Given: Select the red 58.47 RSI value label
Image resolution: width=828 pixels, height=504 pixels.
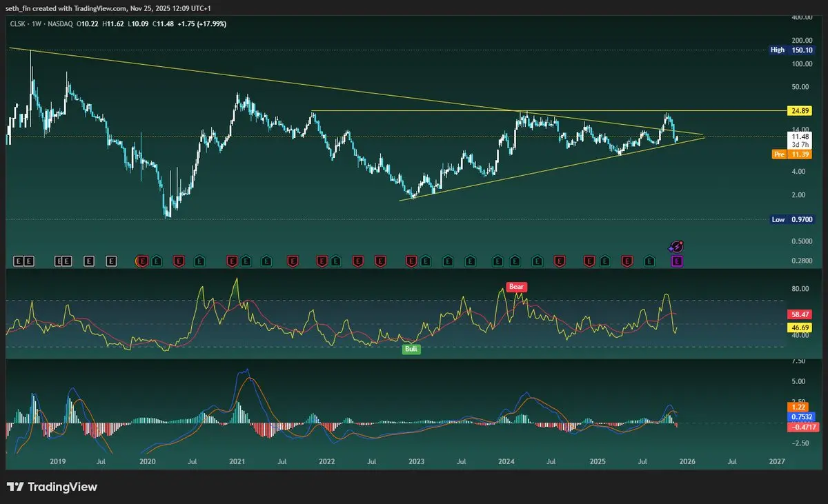Looking at the screenshot, I should pyautogui.click(x=800, y=314).
